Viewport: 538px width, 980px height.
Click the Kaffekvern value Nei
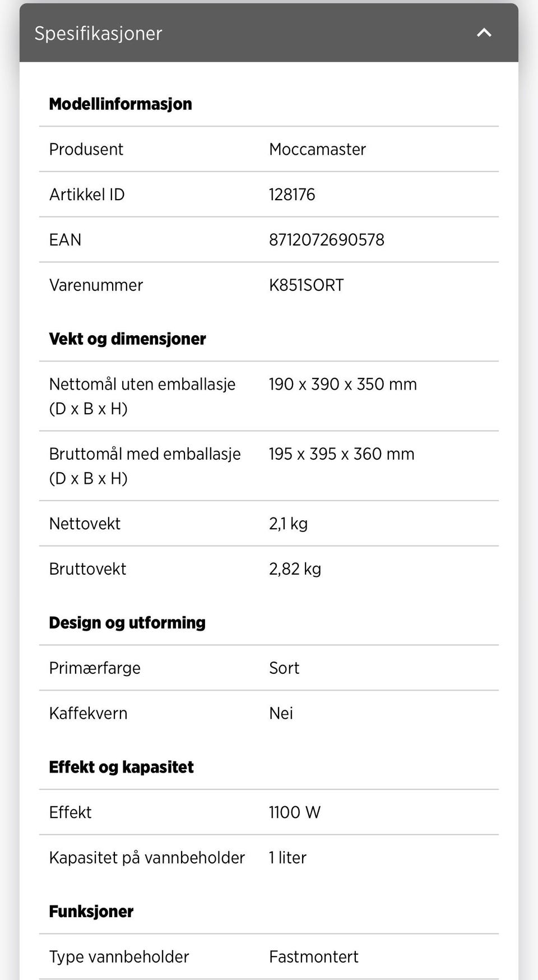coord(281,713)
